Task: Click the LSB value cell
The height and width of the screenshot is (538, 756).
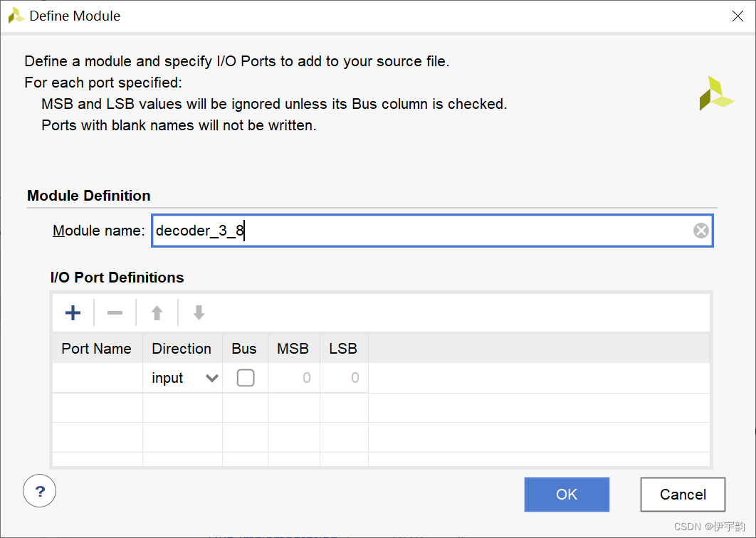Action: [x=343, y=378]
